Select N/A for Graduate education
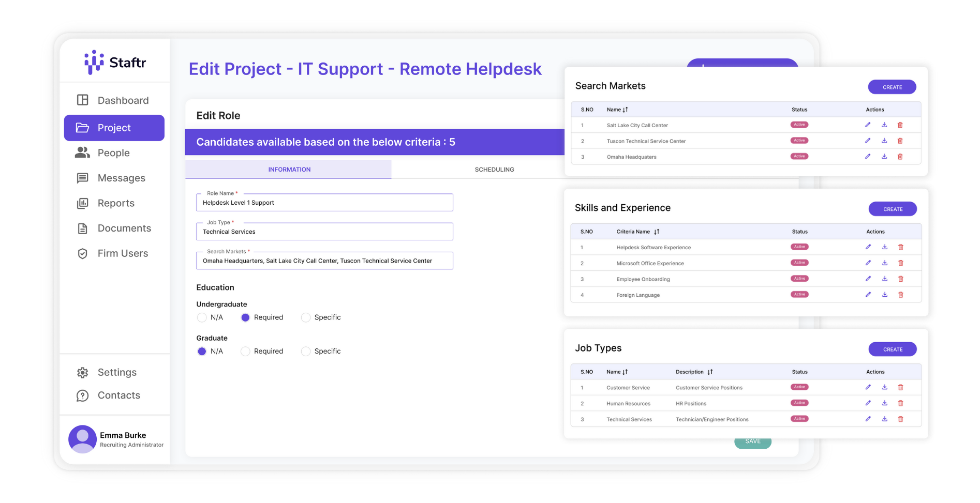This screenshot has width=980, height=503. click(x=202, y=352)
